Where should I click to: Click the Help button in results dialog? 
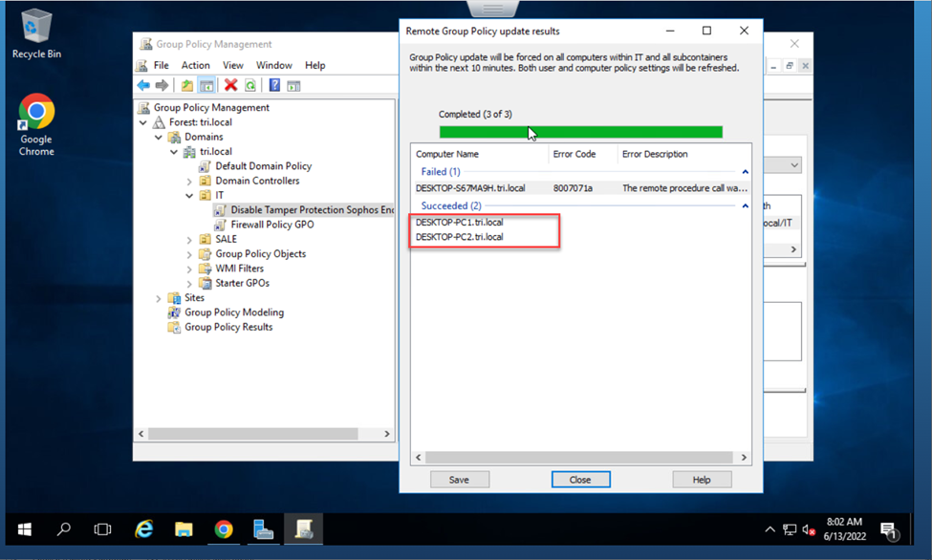pos(702,480)
